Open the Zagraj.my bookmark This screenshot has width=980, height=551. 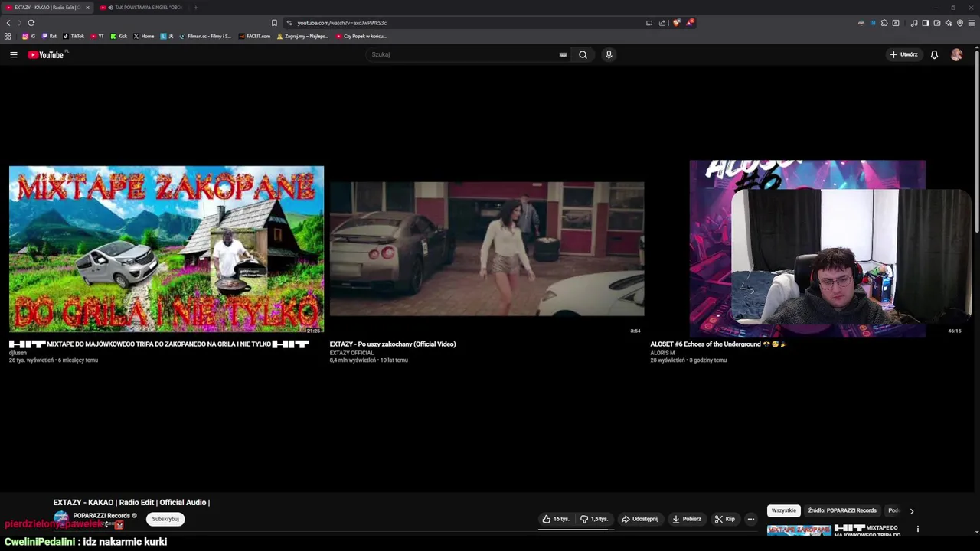point(302,36)
